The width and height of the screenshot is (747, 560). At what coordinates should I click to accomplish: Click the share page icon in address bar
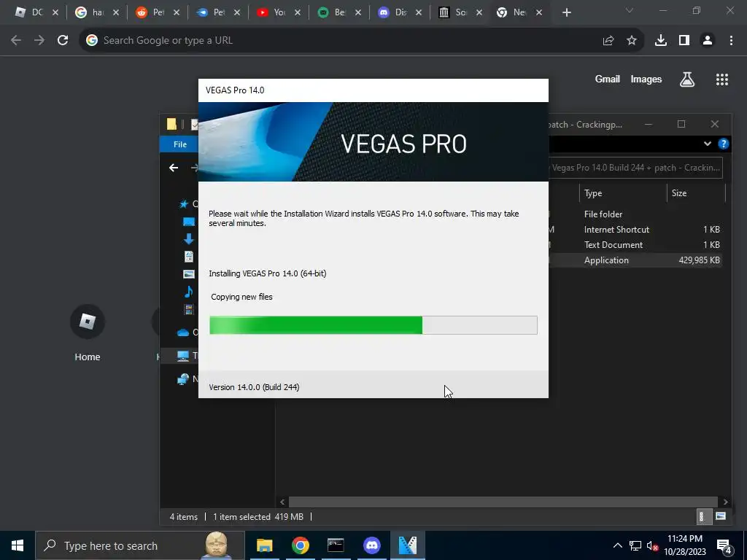(608, 41)
